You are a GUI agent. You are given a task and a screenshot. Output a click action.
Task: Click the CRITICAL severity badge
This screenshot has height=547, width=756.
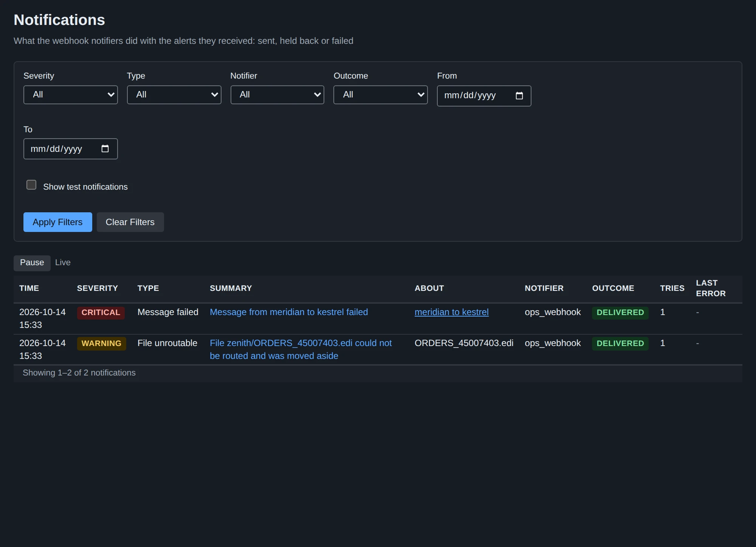pos(101,313)
